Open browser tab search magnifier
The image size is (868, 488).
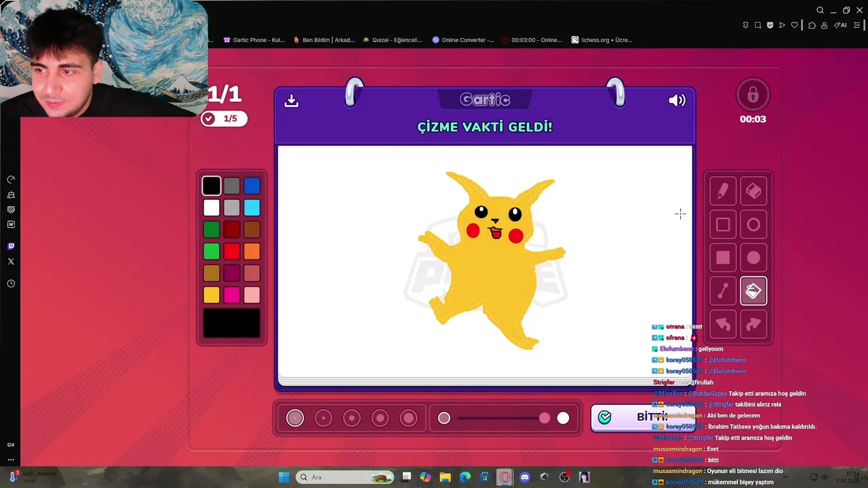tap(820, 10)
